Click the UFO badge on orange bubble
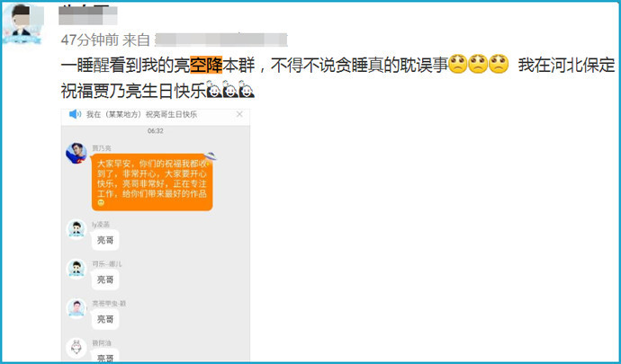 [x=211, y=156]
